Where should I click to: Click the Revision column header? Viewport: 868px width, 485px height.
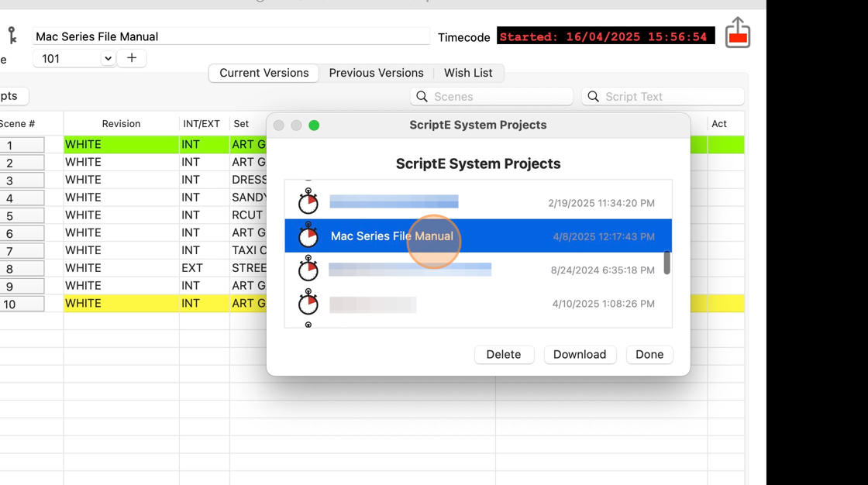click(121, 123)
